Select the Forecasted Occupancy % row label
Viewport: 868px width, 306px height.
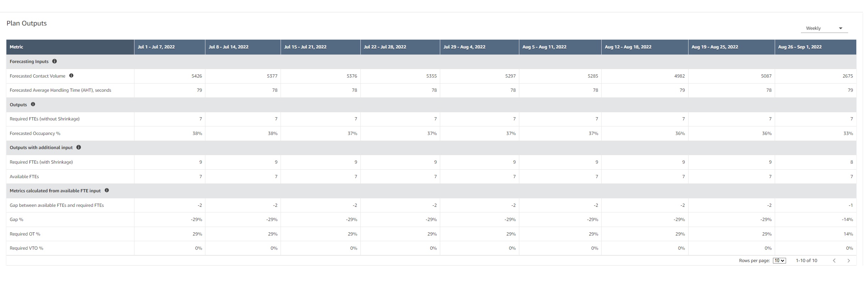pyautogui.click(x=35, y=133)
